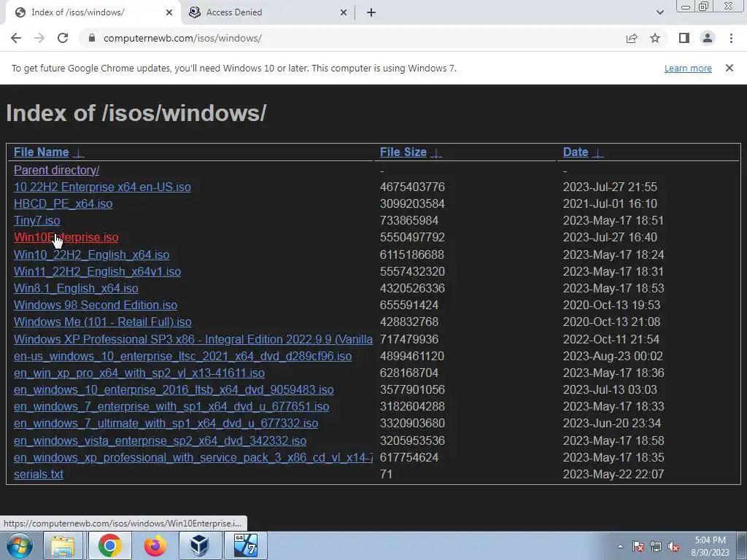Image resolution: width=747 pixels, height=560 pixels.
Task: Switch to the Access Denied tab
Action: (x=268, y=12)
